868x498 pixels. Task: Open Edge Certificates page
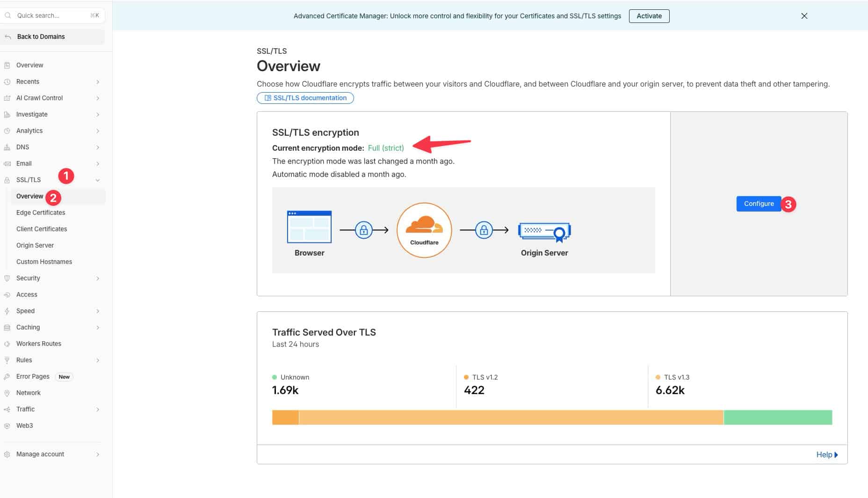[x=41, y=212]
